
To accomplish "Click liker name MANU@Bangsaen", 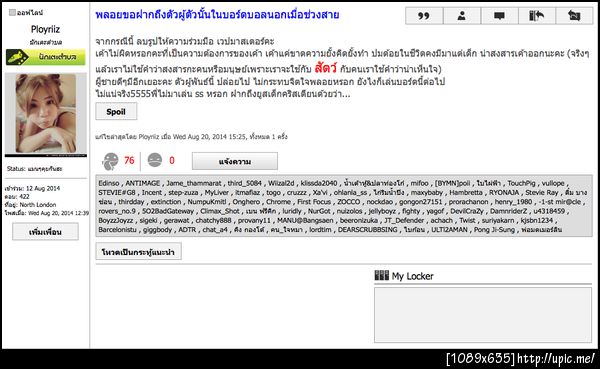I will (305, 220).
